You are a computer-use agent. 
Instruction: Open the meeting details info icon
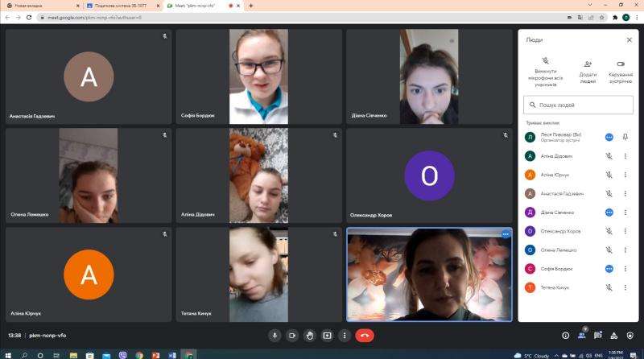point(565,335)
